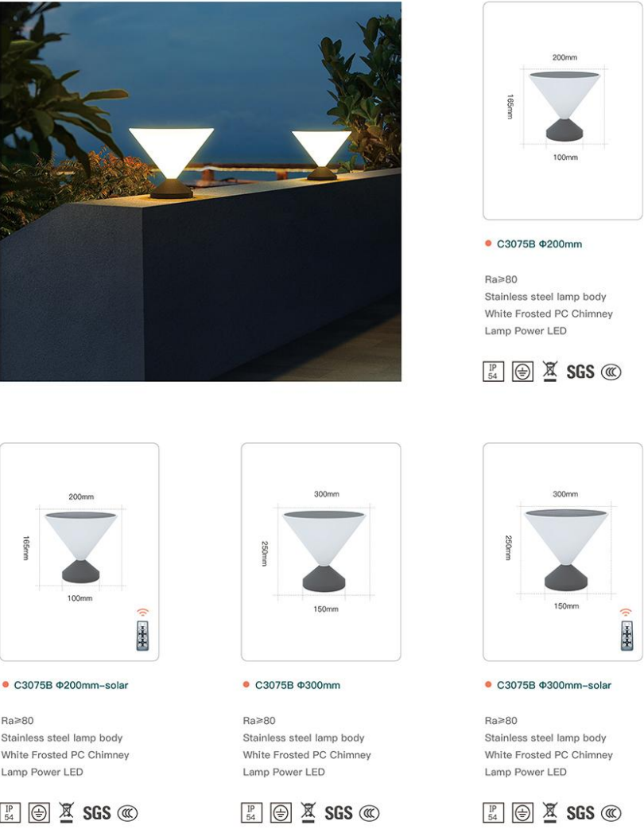This screenshot has width=644, height=837.
Task: Open the C3075B Φ300mm product title
Action: [x=297, y=685]
